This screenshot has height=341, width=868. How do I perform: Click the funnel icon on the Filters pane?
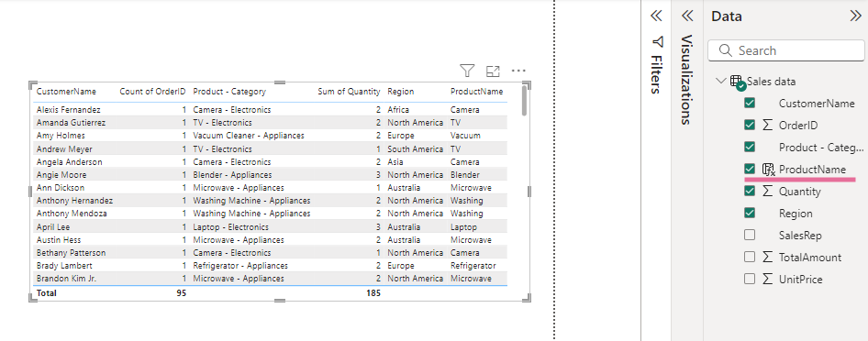pos(658,41)
